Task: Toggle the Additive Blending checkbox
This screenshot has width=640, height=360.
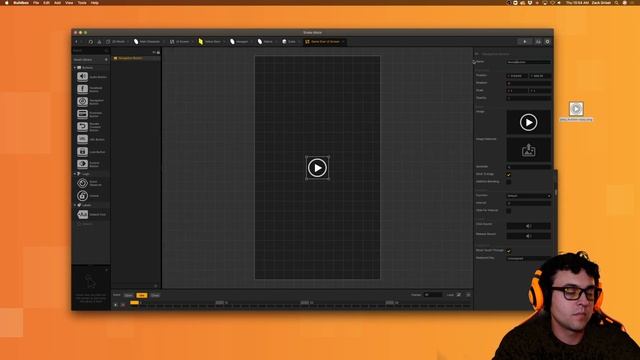Action: [509, 182]
